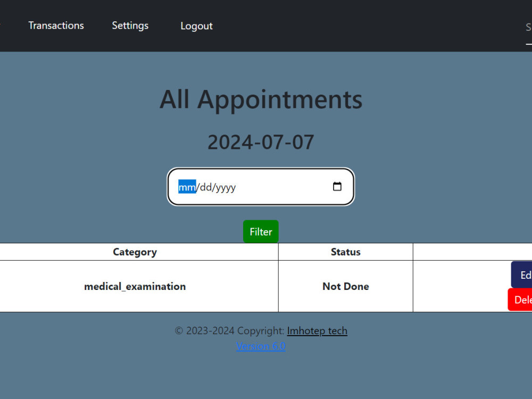Select the yyyy segment of the date

pyautogui.click(x=226, y=187)
